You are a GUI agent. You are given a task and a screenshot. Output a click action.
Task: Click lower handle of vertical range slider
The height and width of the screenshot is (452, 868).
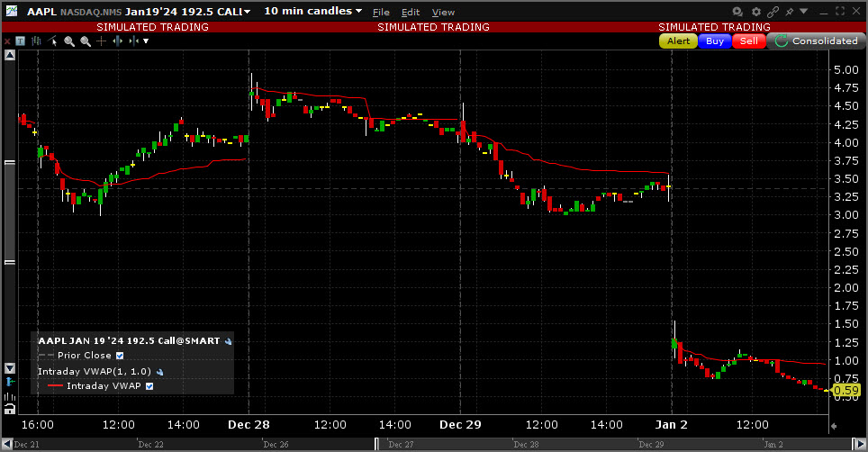coord(10,262)
